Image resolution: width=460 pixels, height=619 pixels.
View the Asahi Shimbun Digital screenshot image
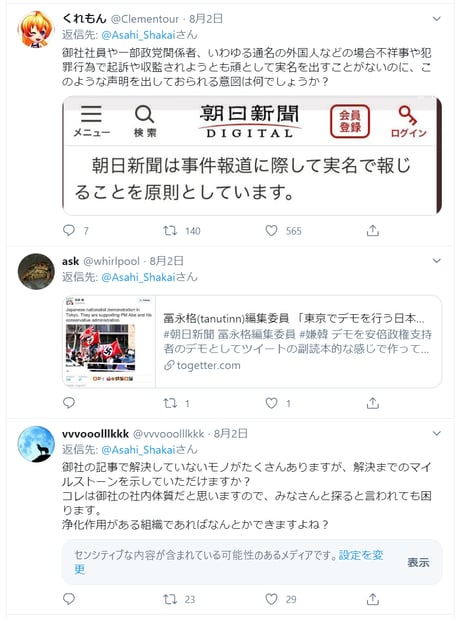pos(252,156)
